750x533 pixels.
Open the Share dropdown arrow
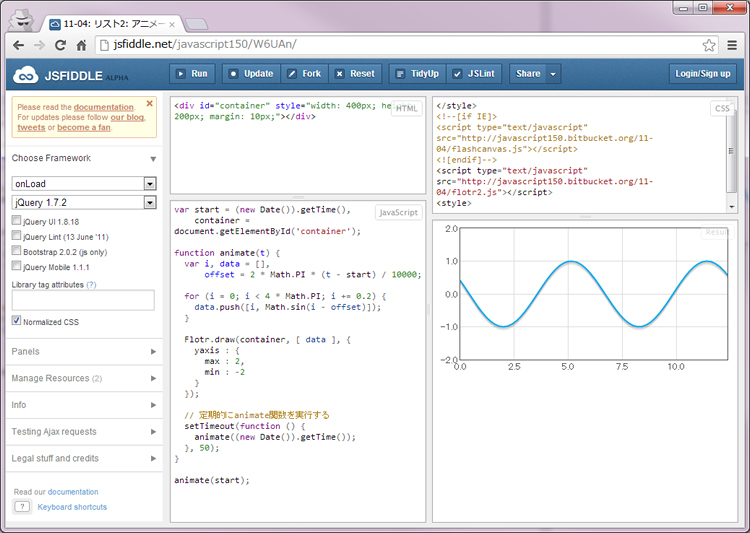click(x=553, y=74)
